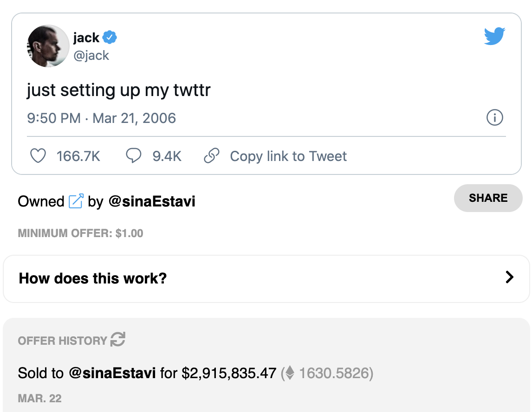532x412 pixels.
Task: Click the chain link icon
Action: [x=212, y=156]
